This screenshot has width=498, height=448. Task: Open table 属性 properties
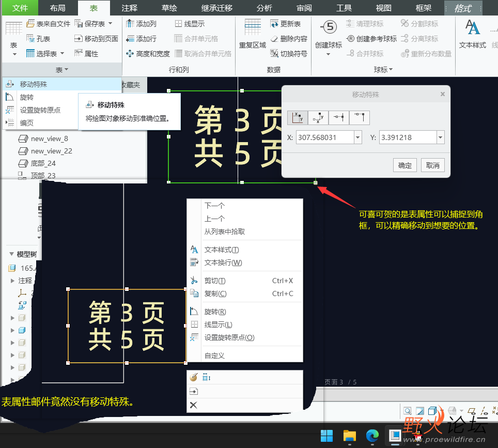pos(86,53)
